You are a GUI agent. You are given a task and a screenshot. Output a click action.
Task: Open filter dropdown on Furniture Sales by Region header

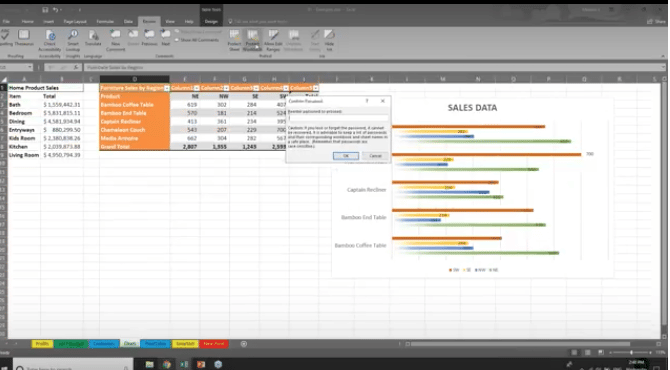point(167,88)
